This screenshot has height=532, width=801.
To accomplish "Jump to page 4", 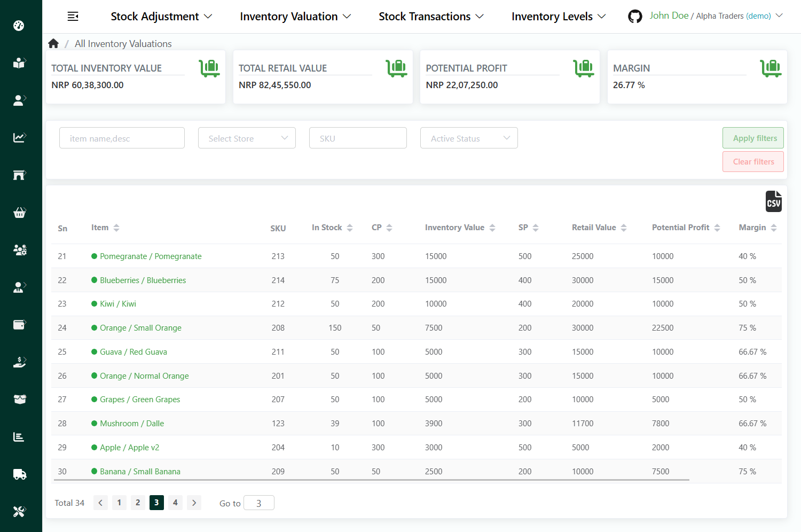I will pos(175,503).
